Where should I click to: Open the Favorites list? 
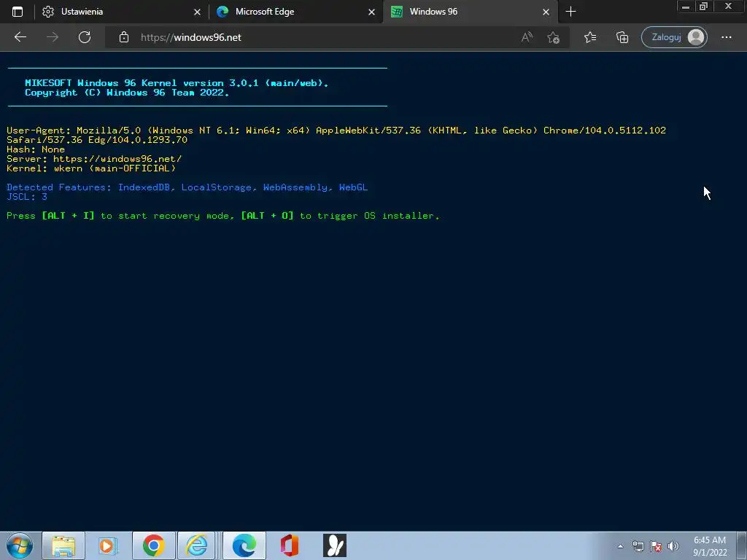[590, 37]
